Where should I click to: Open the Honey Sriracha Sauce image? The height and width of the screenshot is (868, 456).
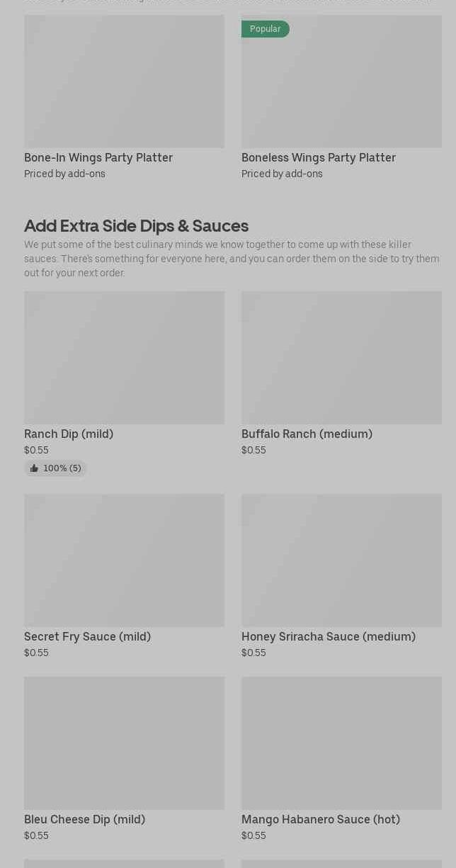coord(341,560)
